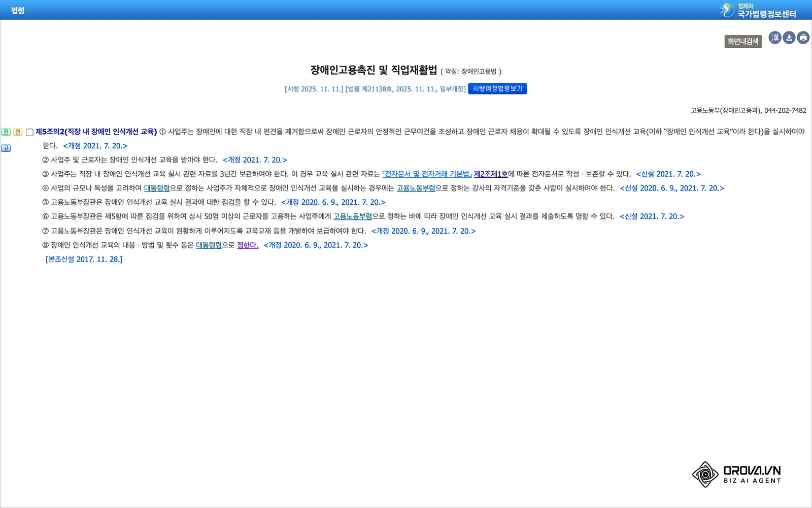Click the 장애인고용촉진 및 직업재활법 title
The width and height of the screenshot is (812, 508).
pyautogui.click(x=374, y=70)
